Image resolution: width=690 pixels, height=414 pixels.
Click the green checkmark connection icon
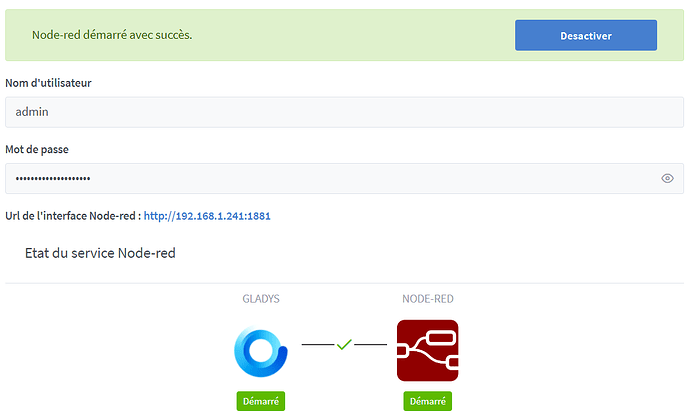(x=344, y=344)
